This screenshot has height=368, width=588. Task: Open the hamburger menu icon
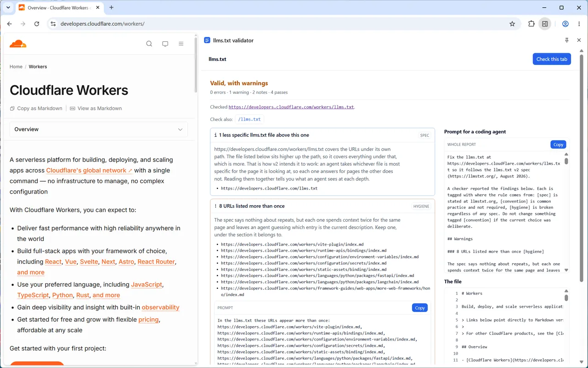click(181, 44)
